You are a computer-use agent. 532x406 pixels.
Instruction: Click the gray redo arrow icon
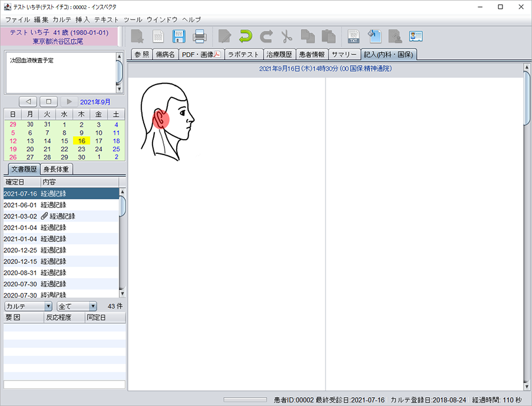[x=266, y=36]
